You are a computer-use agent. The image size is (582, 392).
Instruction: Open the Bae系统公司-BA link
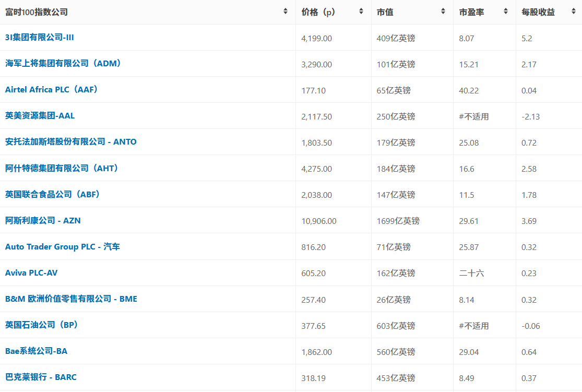37,351
